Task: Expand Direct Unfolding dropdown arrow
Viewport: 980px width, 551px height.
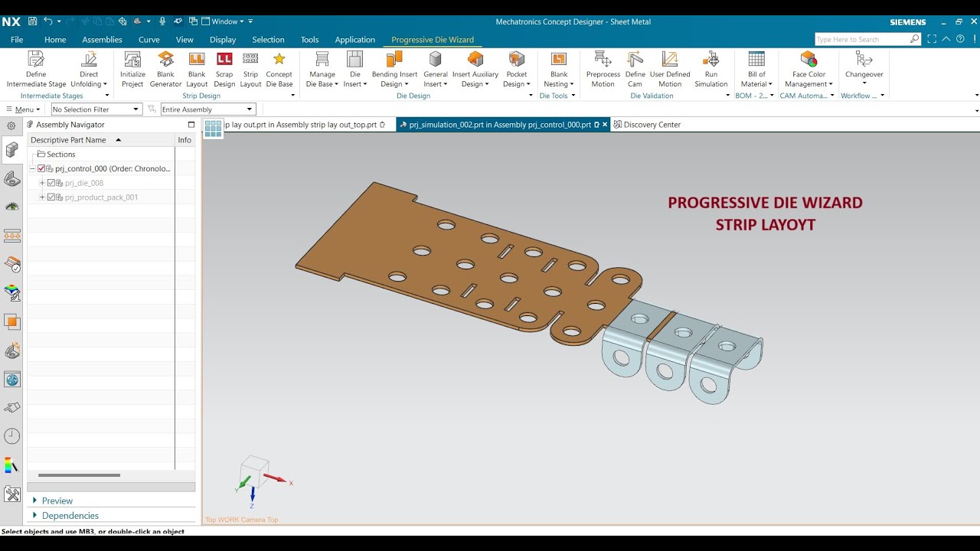Action: coord(104,84)
